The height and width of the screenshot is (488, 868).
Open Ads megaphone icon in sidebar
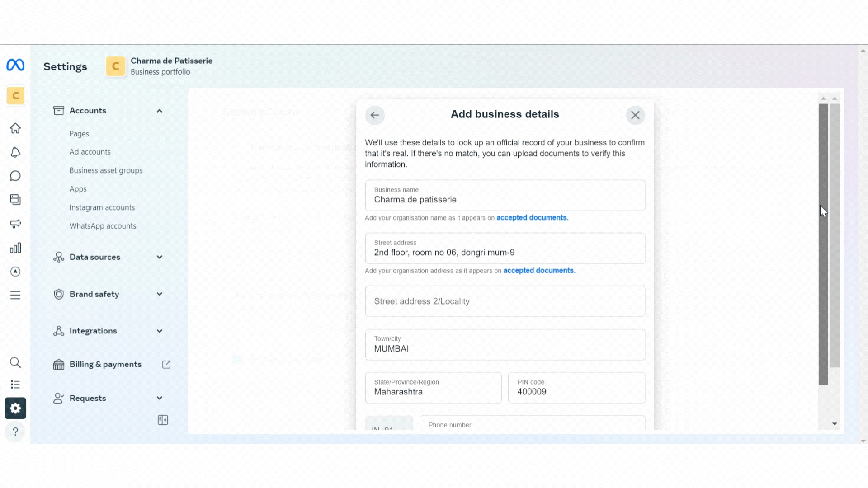[x=15, y=224]
